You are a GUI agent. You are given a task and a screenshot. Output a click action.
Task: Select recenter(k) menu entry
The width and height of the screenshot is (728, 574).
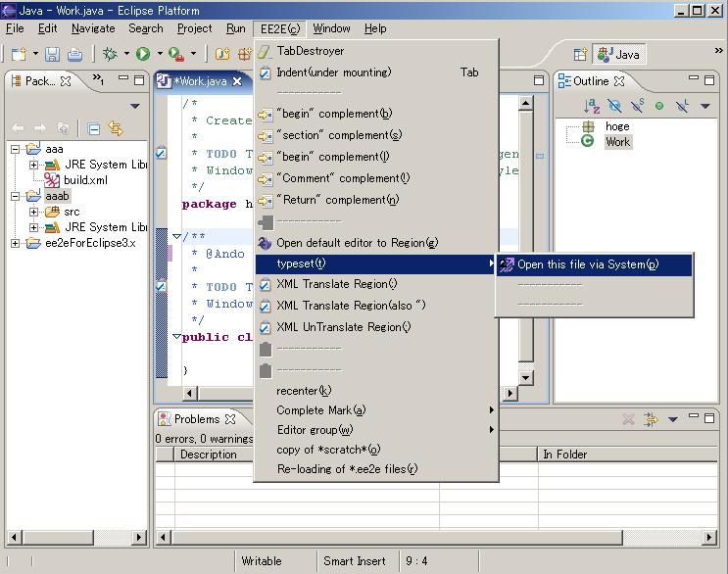tap(376, 391)
